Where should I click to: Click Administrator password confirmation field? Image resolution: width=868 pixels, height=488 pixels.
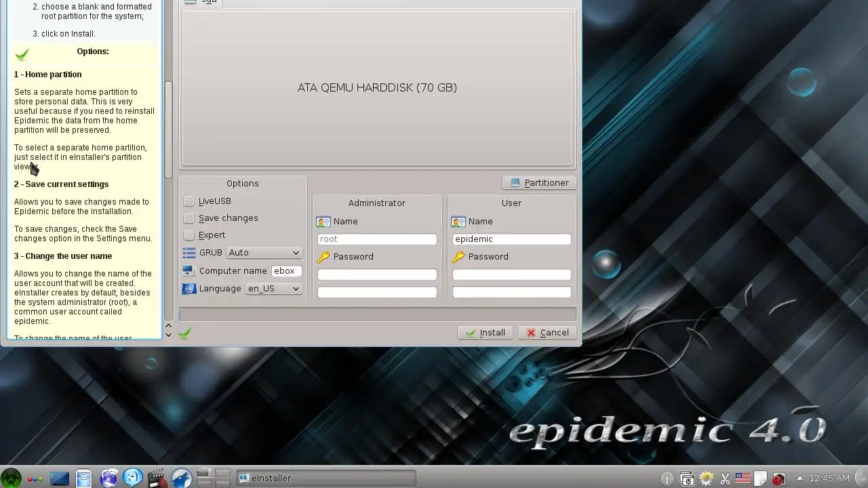tap(377, 292)
